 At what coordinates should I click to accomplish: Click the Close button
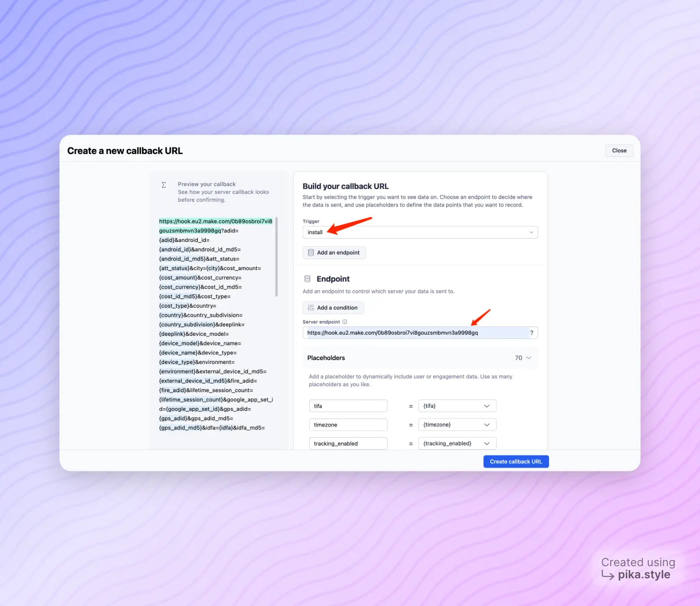619,150
